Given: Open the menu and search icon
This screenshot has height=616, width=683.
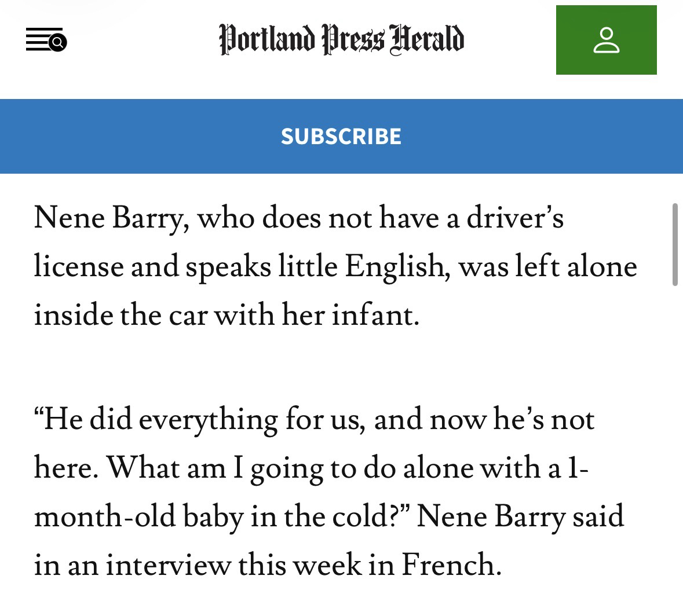Looking at the screenshot, I should point(46,40).
